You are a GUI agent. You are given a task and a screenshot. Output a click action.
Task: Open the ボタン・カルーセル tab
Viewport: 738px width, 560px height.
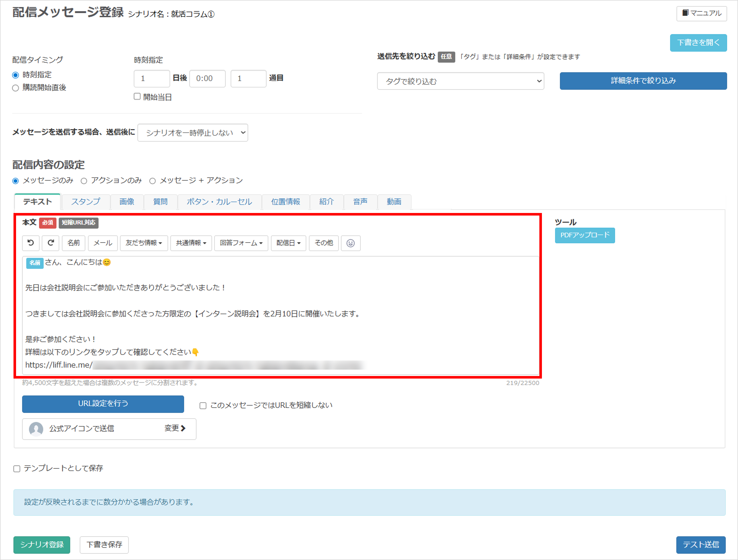point(219,202)
